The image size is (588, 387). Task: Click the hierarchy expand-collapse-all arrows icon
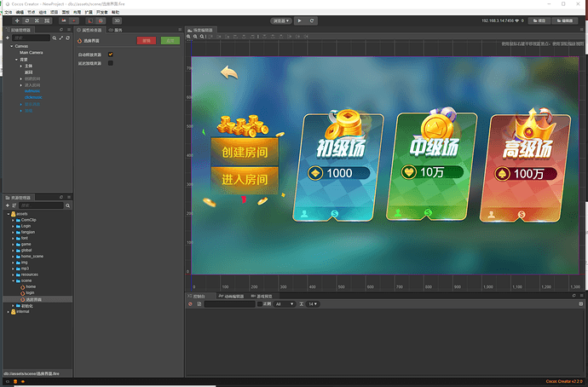pos(61,38)
